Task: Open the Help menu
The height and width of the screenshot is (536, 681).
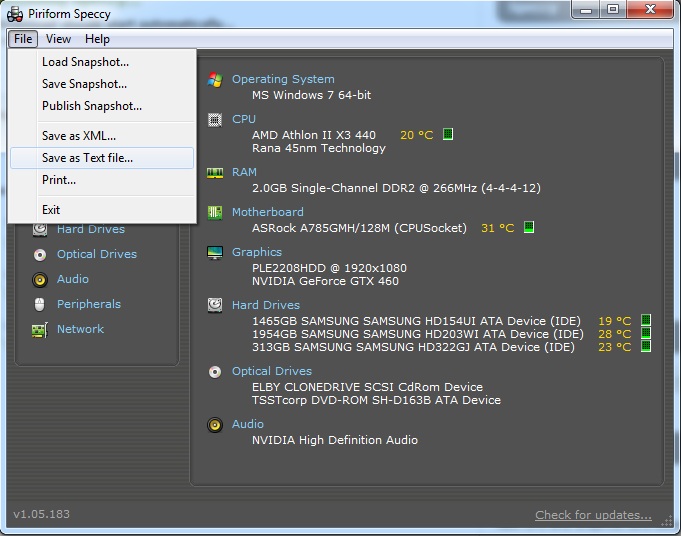Action: pos(97,39)
